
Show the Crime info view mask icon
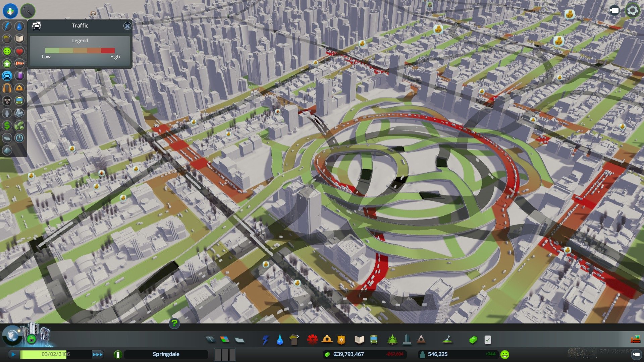[7, 101]
